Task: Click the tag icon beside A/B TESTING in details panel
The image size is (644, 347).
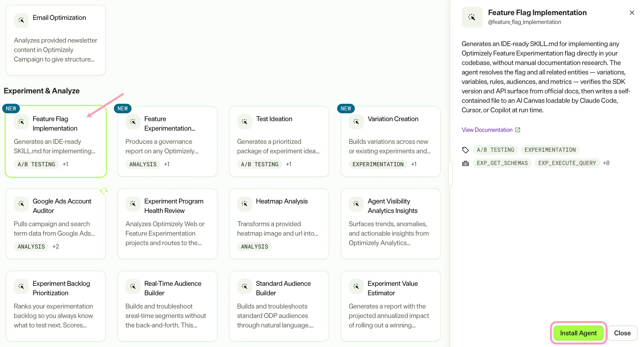Action: click(x=465, y=150)
